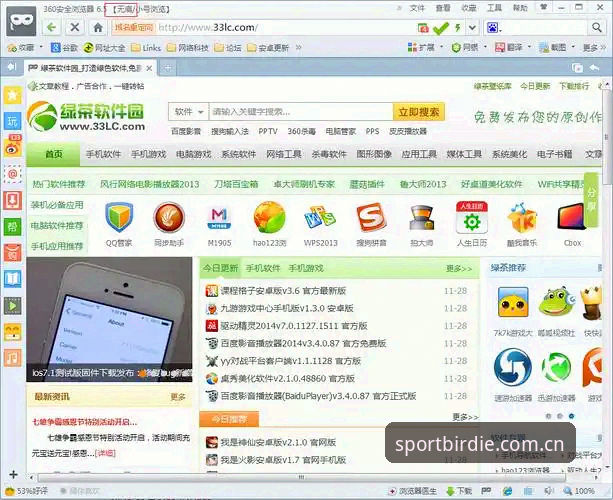The image size is (613, 500).
Task: Click the horizontal scrollbar at page bottom
Action: coord(301,477)
